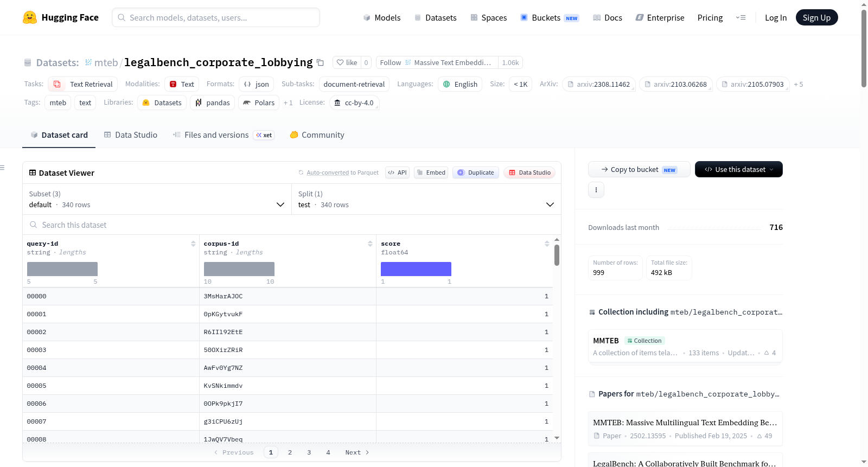This screenshot has height=467, width=868.
Task: Open the Use this dataset dropdown
Action: pyautogui.click(x=739, y=169)
